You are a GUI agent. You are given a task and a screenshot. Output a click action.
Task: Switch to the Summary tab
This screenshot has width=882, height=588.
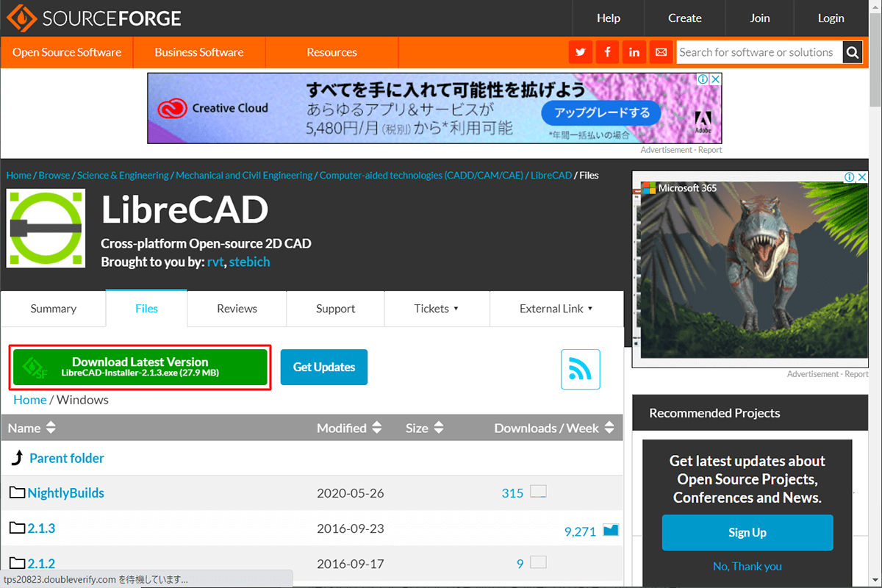[x=53, y=309]
